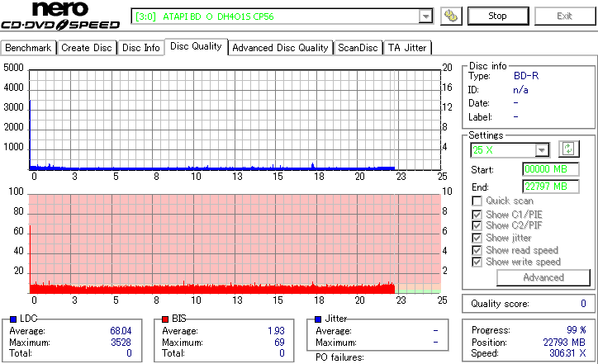Click the PO failures label
Image resolution: width=598 pixels, height=364 pixels.
point(339,357)
